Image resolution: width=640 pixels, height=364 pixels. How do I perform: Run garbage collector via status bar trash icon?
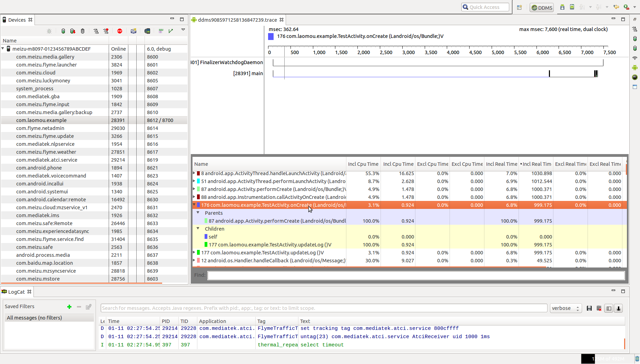click(x=637, y=359)
